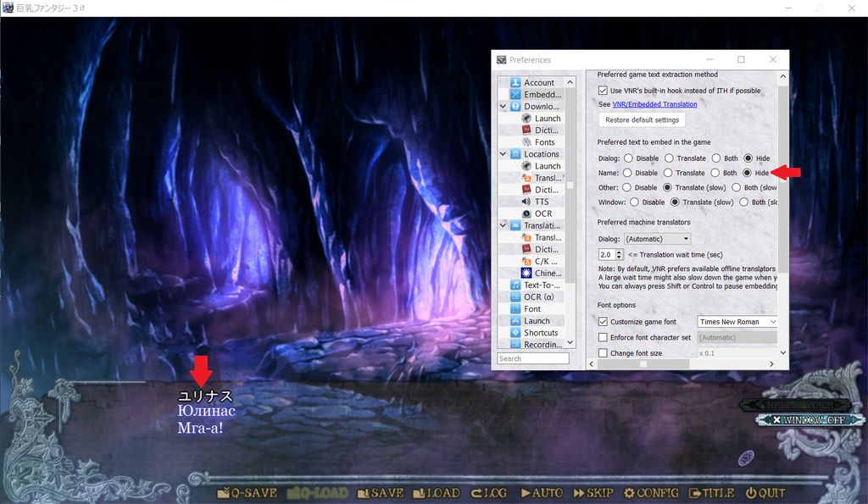This screenshot has height=504, width=868.
Task: Click the CONFIG gear in game menu
Action: pyautogui.click(x=651, y=493)
